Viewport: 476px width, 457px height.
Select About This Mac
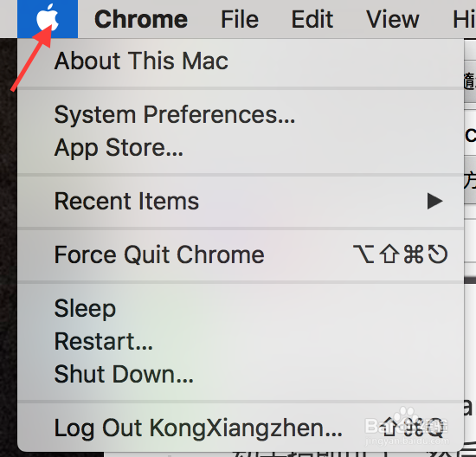[241, 61]
